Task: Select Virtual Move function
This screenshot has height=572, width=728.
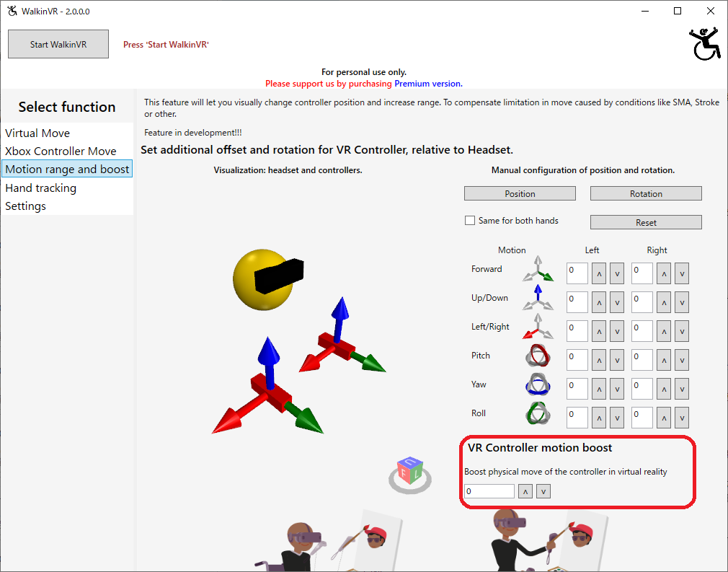Action: coord(37,133)
